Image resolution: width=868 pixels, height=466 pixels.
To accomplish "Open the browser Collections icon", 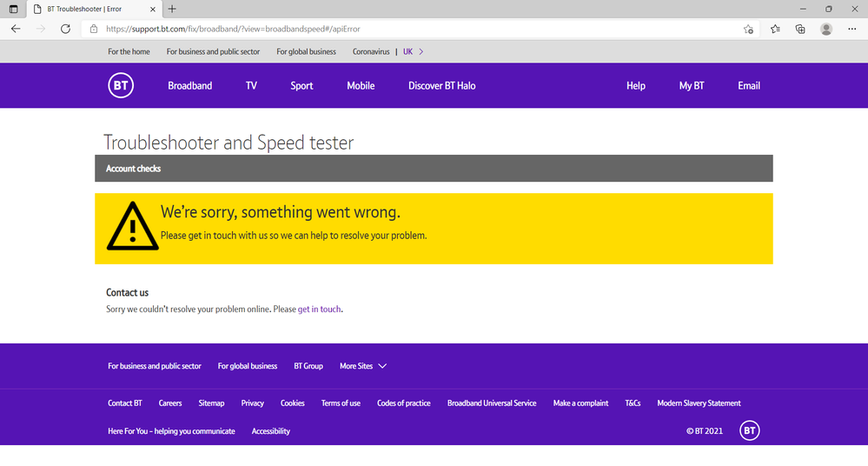I will 800,29.
